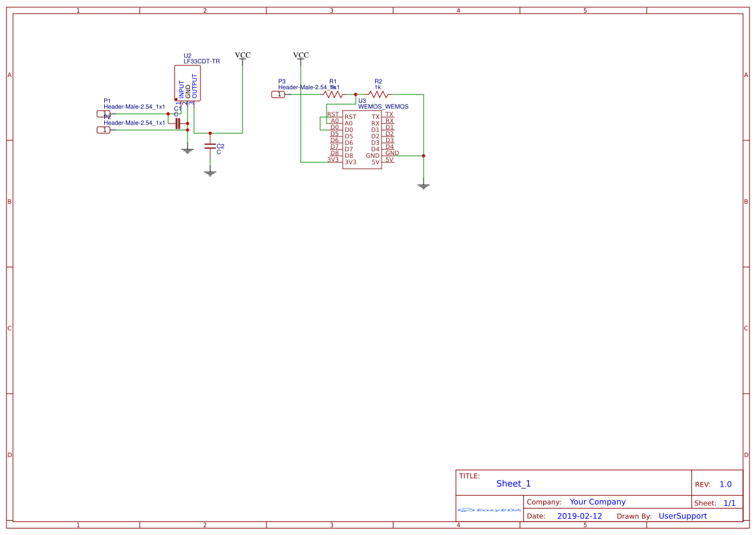Screen dimensions: 756x535
Task: Click the WEMOS_WEMOS component label
Action: coord(383,107)
